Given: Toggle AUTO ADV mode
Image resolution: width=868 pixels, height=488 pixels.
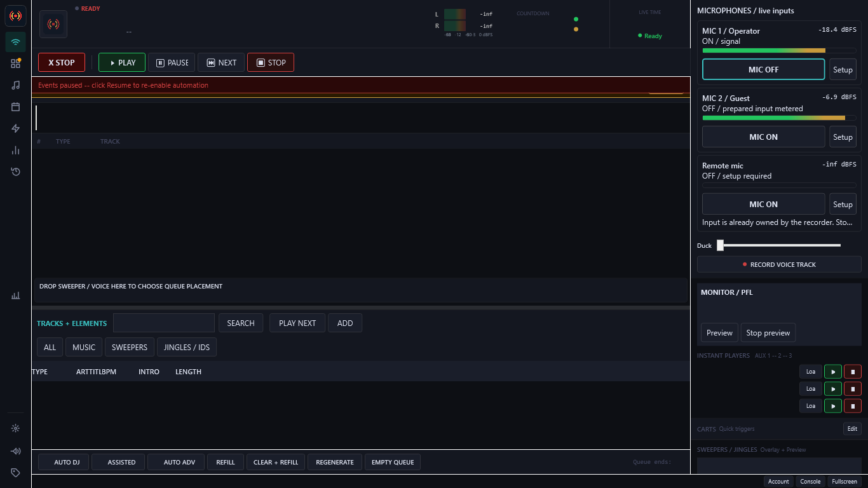Looking at the screenshot, I should (176, 462).
